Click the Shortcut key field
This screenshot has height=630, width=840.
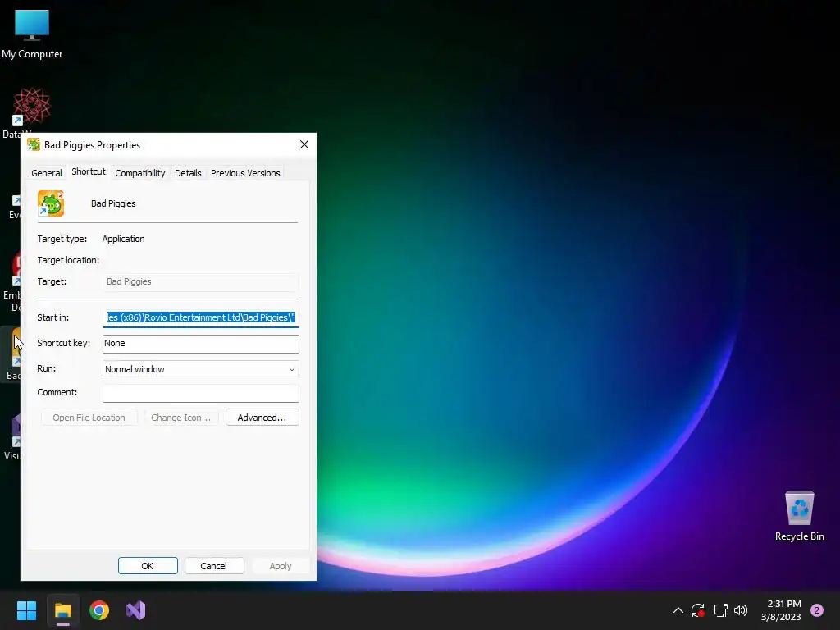pyautogui.click(x=201, y=344)
